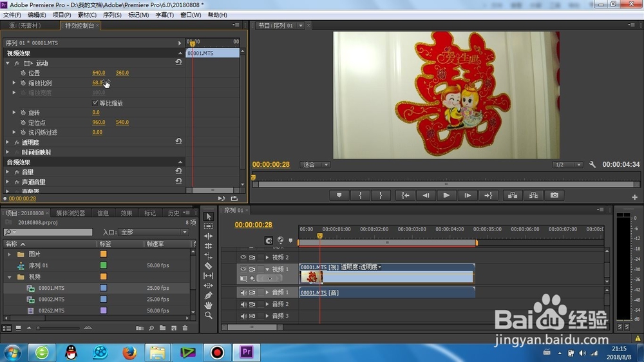Screen dimensions: 644x362
Task: Select the Rolling Edit tool
Action: click(208, 246)
